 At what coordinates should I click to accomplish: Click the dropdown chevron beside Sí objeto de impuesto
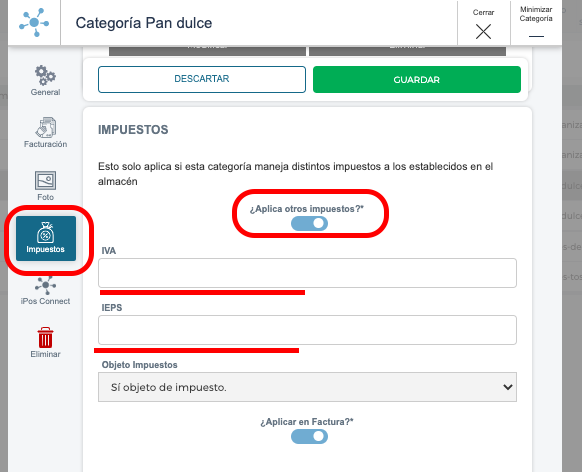click(507, 387)
